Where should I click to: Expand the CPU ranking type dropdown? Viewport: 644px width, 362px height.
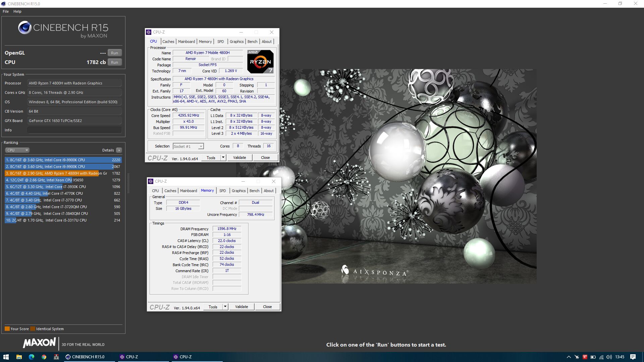click(x=17, y=150)
